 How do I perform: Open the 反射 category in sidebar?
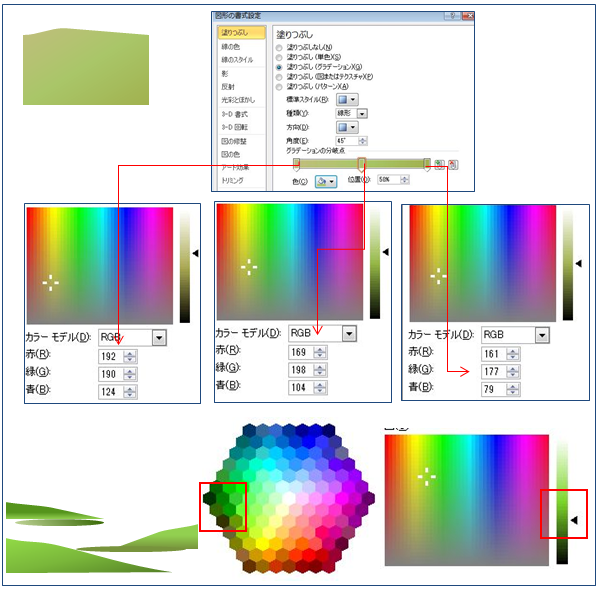tap(227, 87)
